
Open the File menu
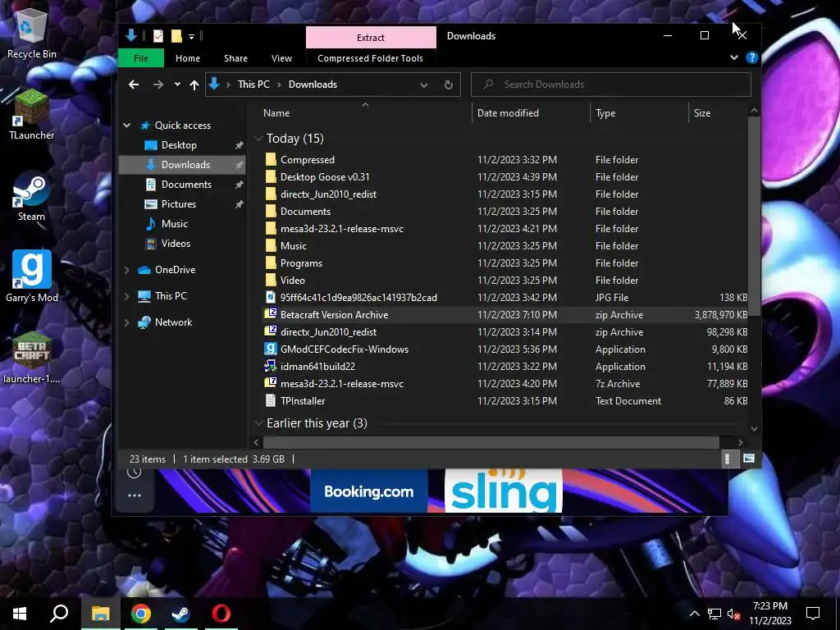pyautogui.click(x=141, y=58)
